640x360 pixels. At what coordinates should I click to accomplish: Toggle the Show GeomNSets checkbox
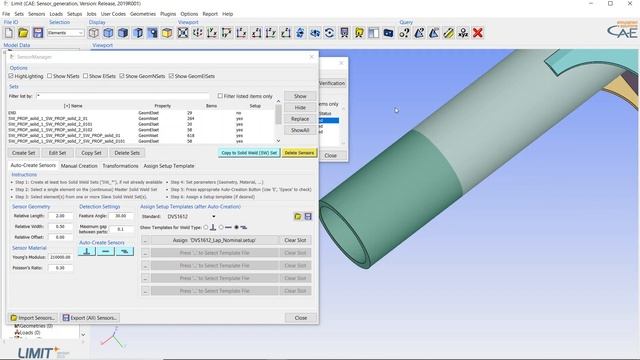(x=122, y=76)
